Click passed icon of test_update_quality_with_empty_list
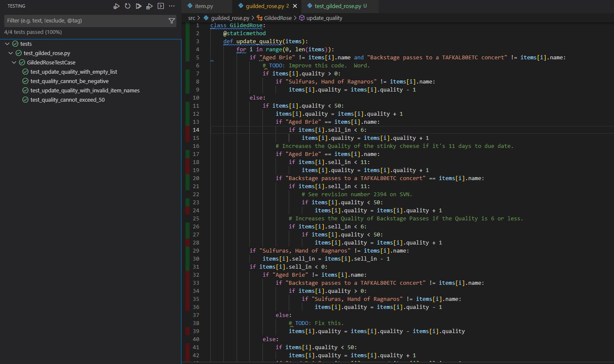614x364 pixels. coord(25,72)
